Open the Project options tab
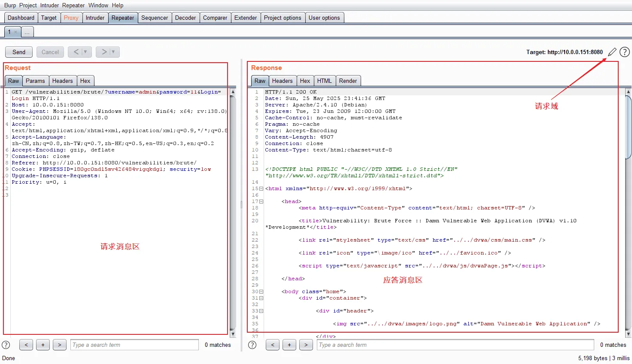 283,18
